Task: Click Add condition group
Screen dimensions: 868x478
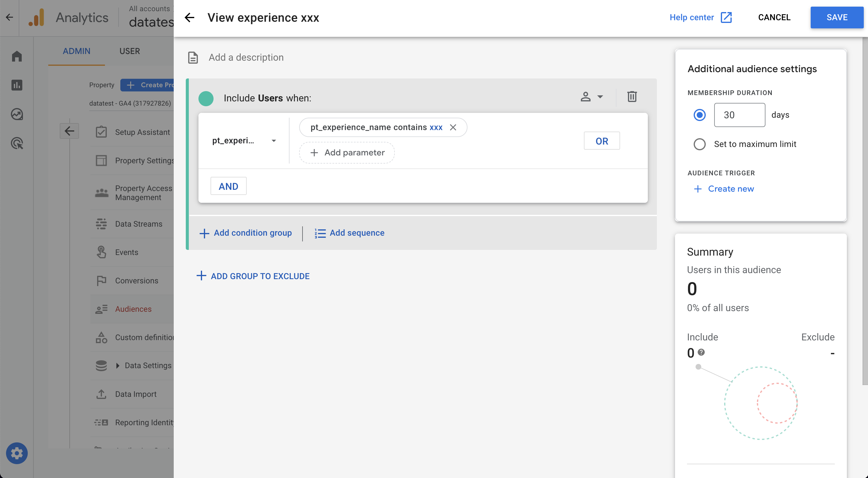Action: (246, 233)
